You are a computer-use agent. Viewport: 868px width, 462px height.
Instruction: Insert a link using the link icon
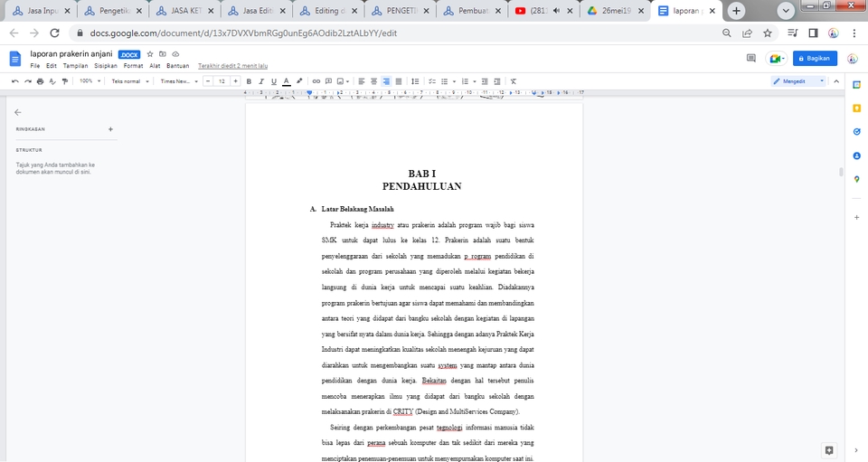coord(316,81)
